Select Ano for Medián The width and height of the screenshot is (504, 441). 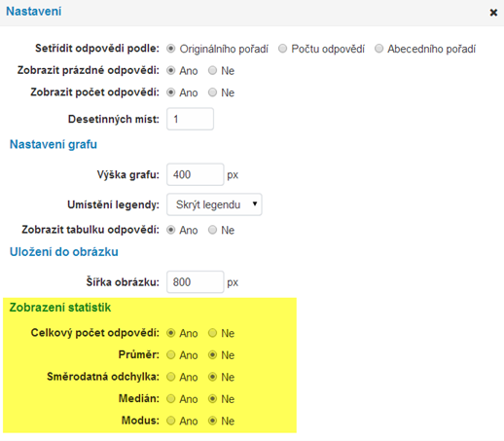pyautogui.click(x=171, y=399)
